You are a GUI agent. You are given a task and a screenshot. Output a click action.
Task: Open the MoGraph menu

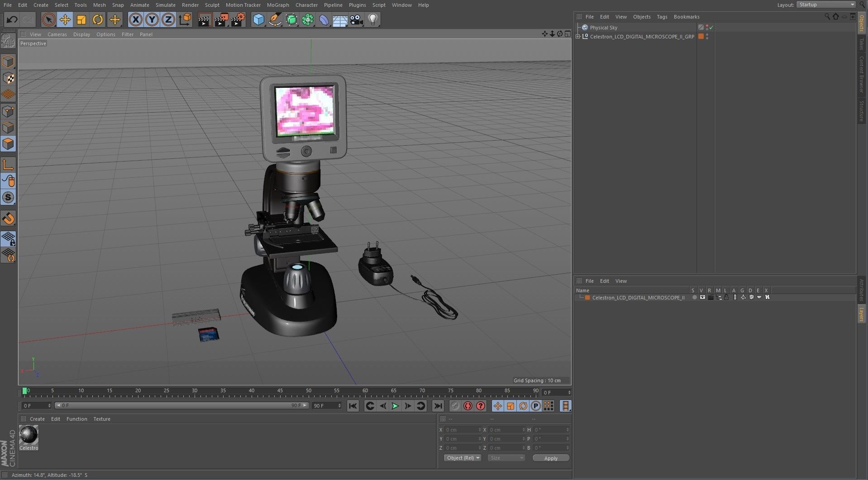coord(278,5)
